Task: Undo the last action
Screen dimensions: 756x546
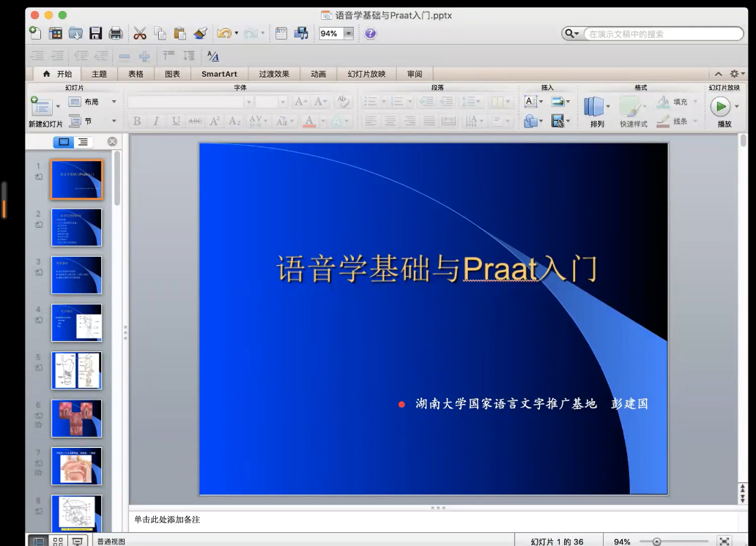Action: [223, 33]
